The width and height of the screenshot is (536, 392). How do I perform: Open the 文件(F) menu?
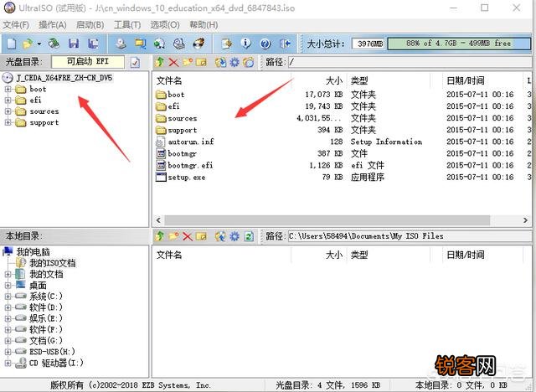pos(16,25)
